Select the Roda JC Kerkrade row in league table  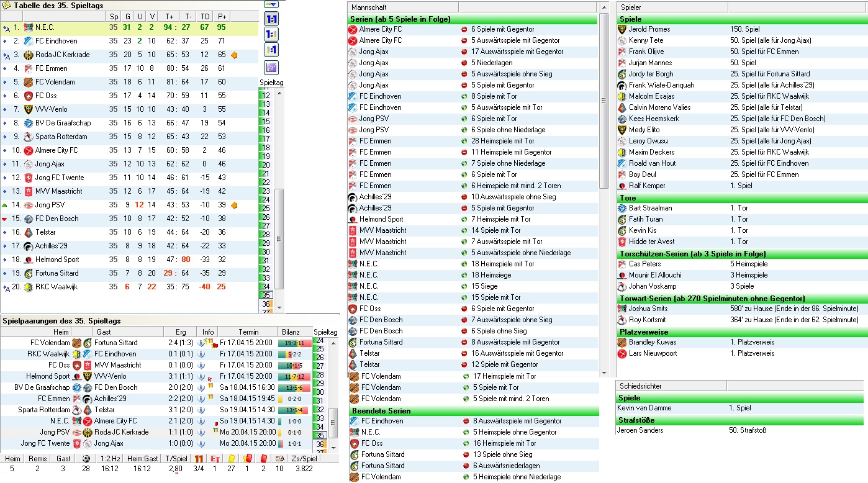129,55
